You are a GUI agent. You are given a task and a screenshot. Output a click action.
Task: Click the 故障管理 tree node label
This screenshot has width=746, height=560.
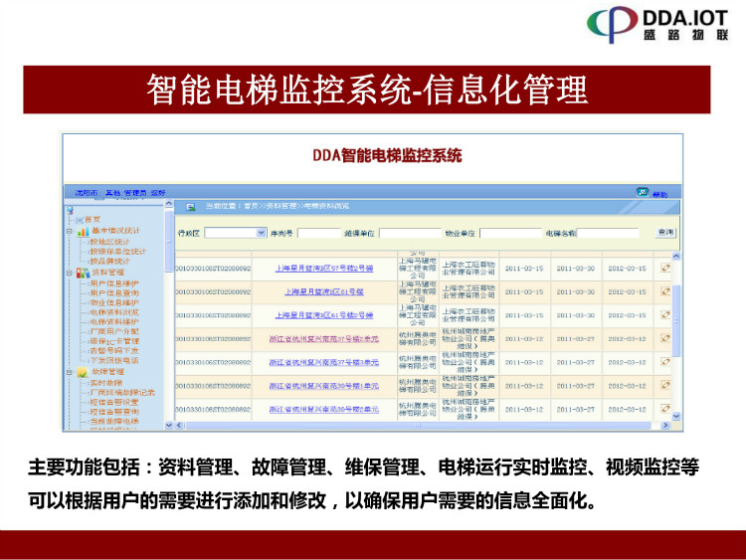[108, 372]
